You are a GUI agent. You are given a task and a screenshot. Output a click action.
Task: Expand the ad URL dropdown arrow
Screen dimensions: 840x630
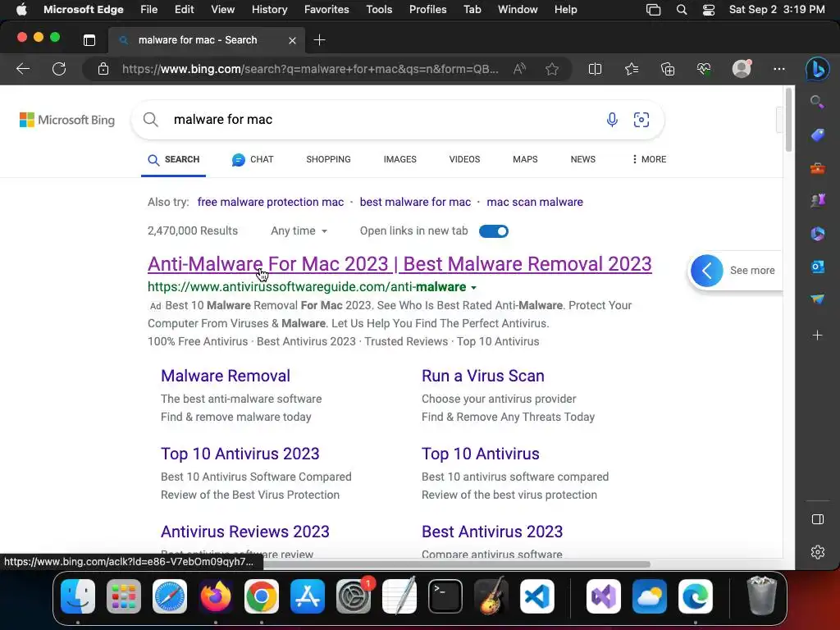point(473,288)
